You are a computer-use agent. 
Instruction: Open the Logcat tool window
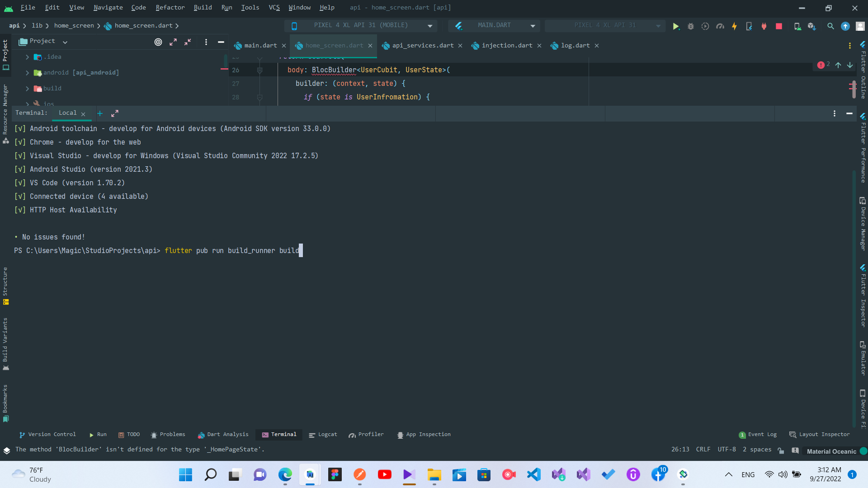coord(323,435)
